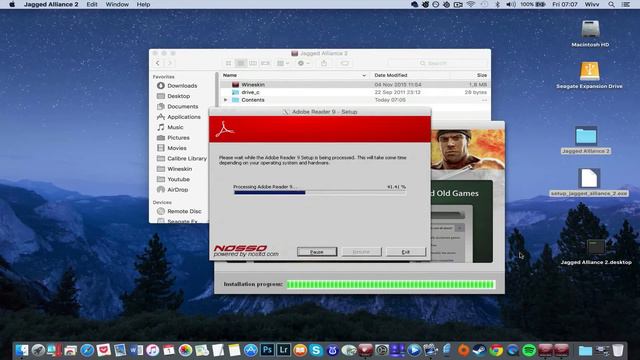The image size is (640, 360).
Task: Go forward in the Finder window
Action: [170, 63]
